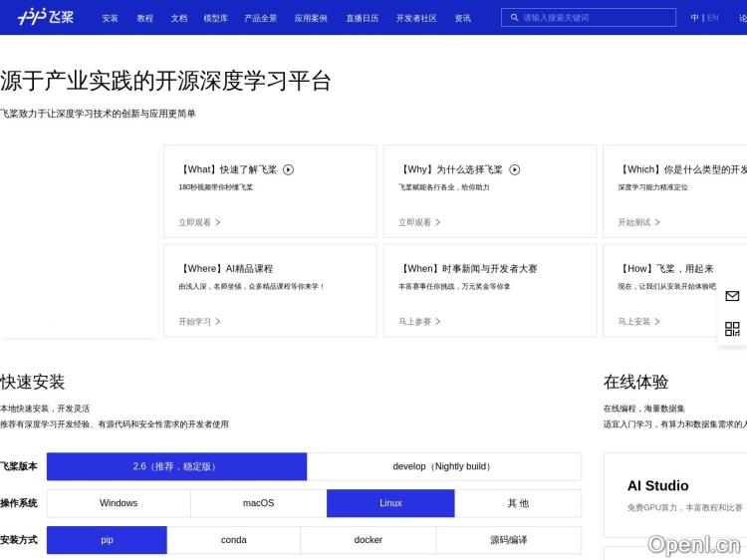The image size is (747, 560).
Task: Click the 在线体验 section heading
Action: point(635,382)
